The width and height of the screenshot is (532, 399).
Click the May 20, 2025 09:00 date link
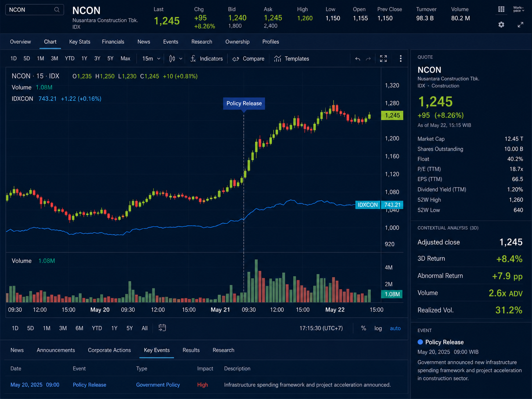point(35,385)
